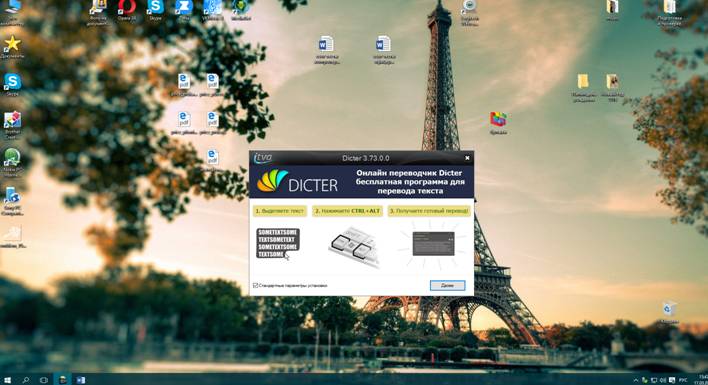Viewport: 708px width, 385px height.
Task: Click the dark translation popup illustration
Action: 433,244
